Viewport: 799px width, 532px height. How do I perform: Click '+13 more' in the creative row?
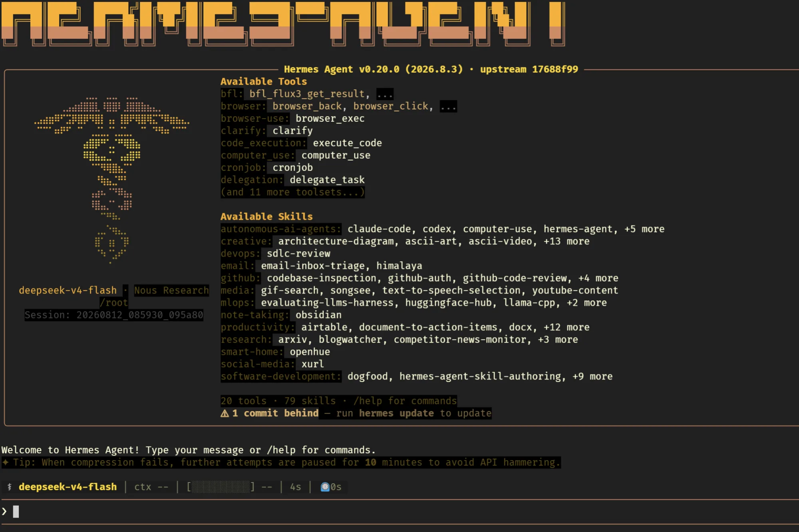point(566,241)
